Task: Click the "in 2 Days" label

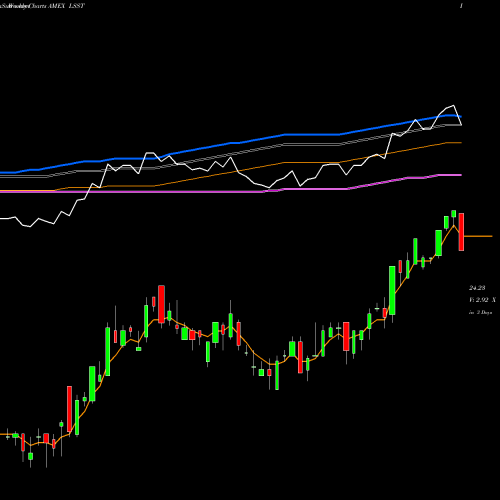Action: click(x=480, y=312)
